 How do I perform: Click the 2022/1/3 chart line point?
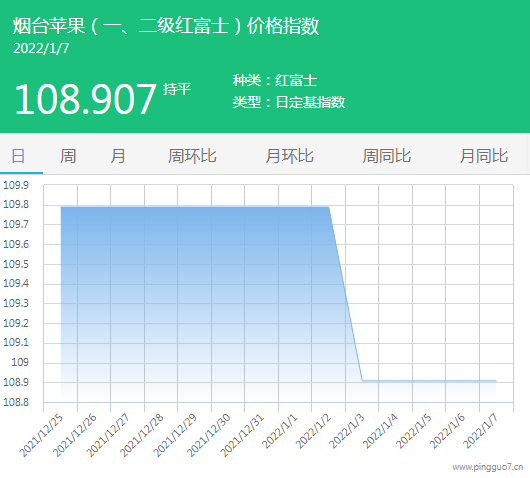pyautogui.click(x=362, y=381)
